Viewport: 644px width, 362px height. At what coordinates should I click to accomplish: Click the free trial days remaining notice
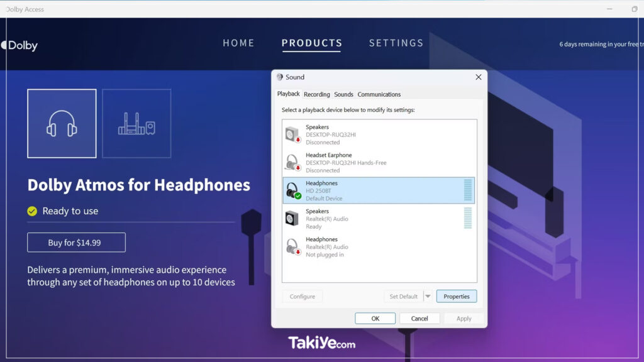tap(601, 44)
